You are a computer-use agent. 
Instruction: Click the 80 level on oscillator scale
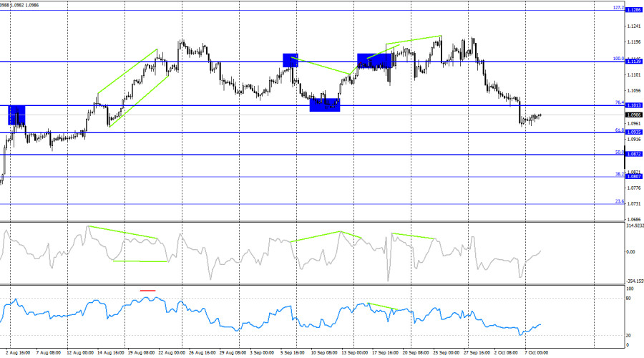pyautogui.click(x=628, y=299)
